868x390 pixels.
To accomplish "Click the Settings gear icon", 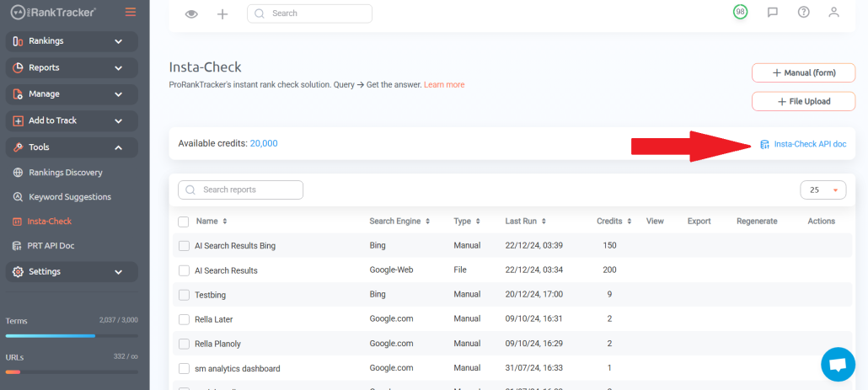I will point(18,271).
